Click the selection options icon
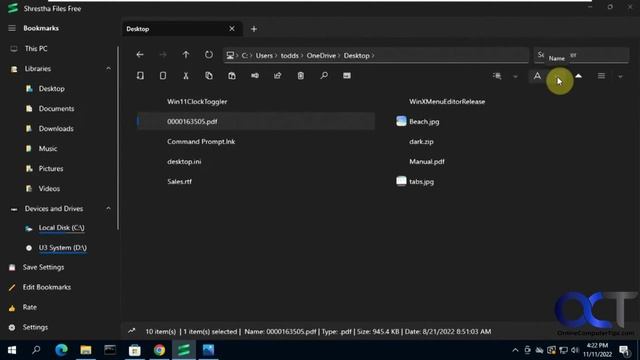Screen dimensions: 640x360 [x=497, y=76]
